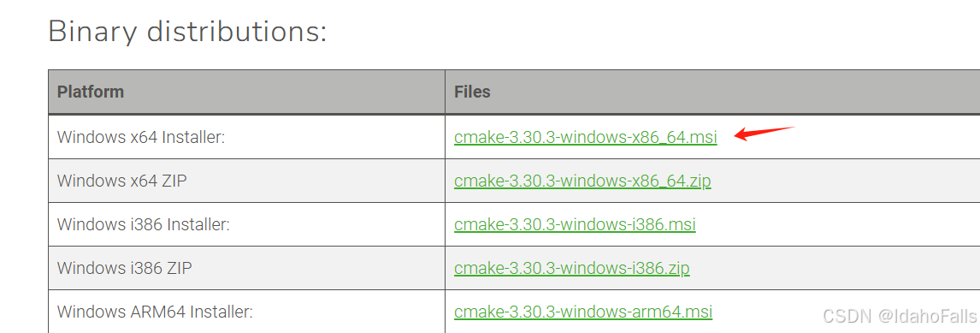This screenshot has height=333, width=980.
Task: Download cmake-3.30.3-windows-i386.zip archive
Action: click(572, 268)
